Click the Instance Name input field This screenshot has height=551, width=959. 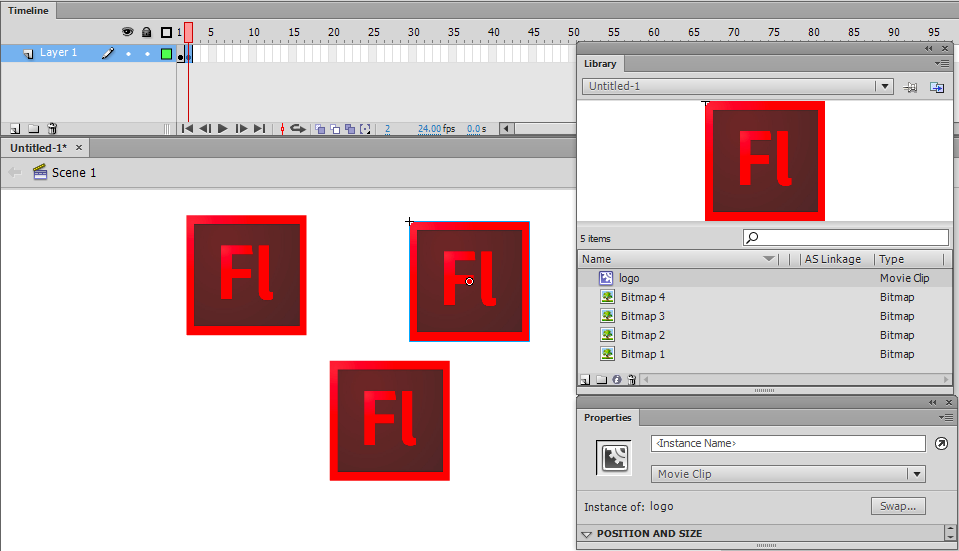click(788, 443)
